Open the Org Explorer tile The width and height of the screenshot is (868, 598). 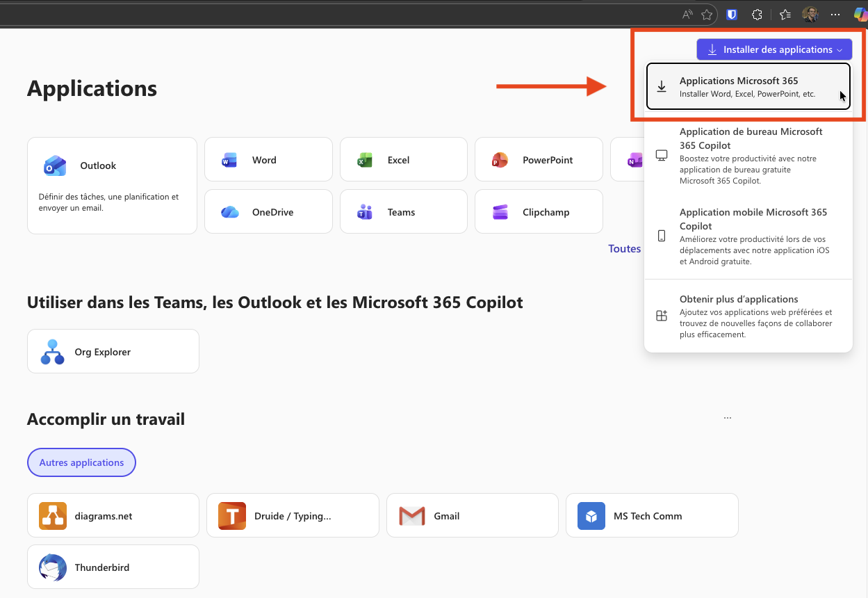[x=113, y=351]
